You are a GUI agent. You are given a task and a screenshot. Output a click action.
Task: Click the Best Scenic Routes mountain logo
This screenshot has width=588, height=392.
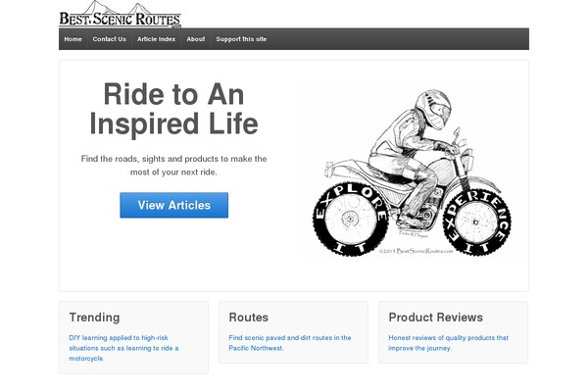pyautogui.click(x=120, y=14)
